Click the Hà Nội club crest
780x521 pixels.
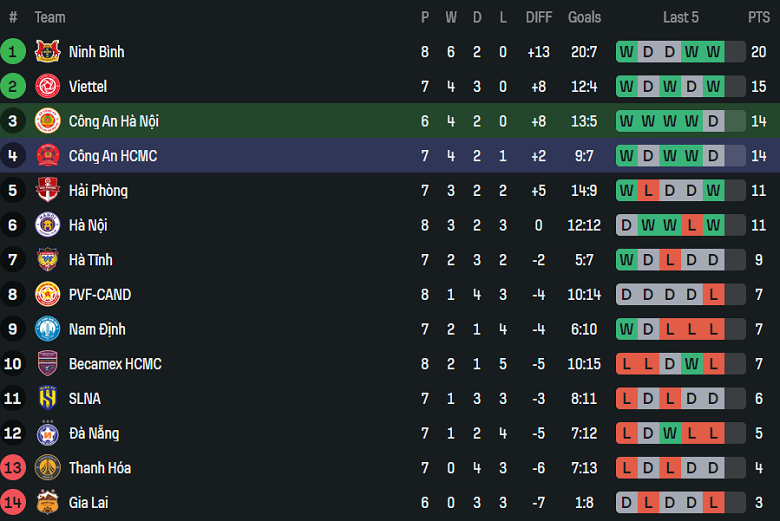pos(48,225)
